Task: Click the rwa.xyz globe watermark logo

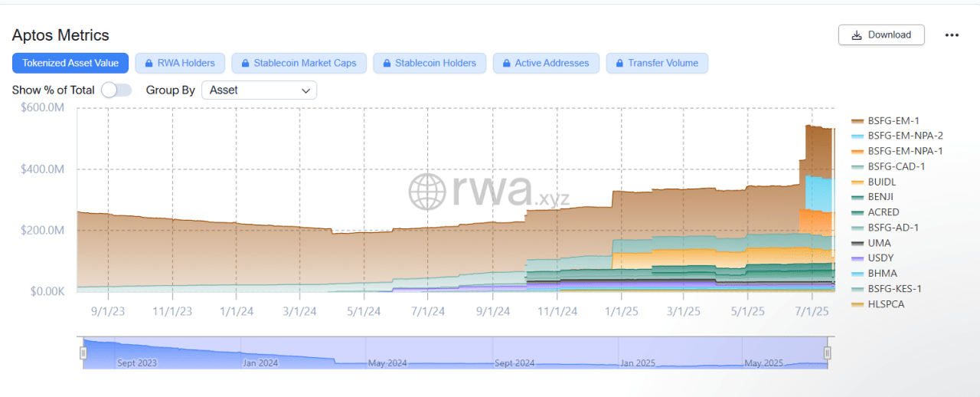Action: point(427,192)
